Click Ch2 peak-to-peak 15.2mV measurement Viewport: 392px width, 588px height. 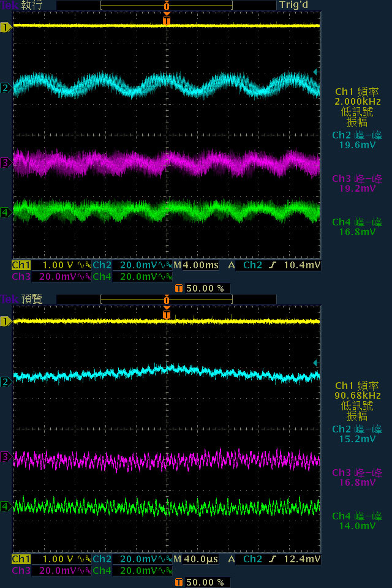pyautogui.click(x=357, y=434)
